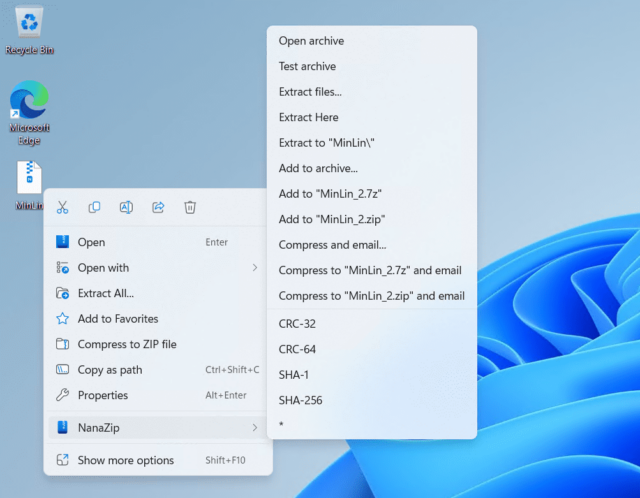Select Compress to "MinLin_2.7z" and email

[x=372, y=270]
